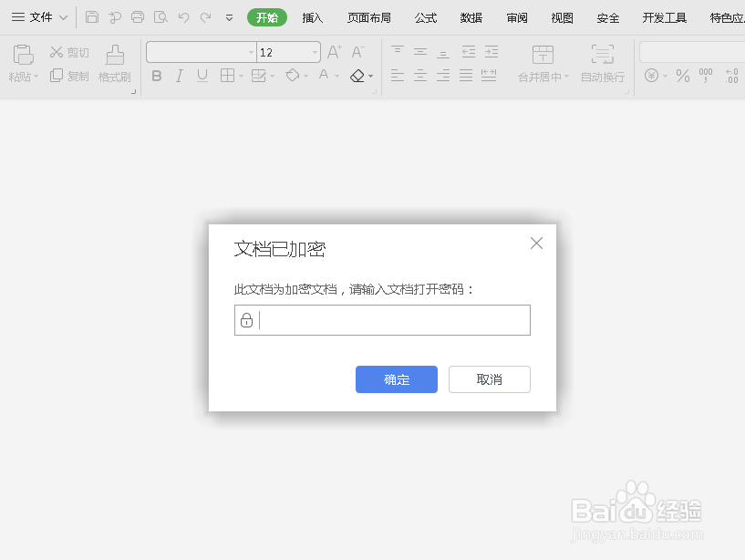Viewport: 745px width, 560px height.
Task: Click the 确定 button to confirm password
Action: pos(397,379)
